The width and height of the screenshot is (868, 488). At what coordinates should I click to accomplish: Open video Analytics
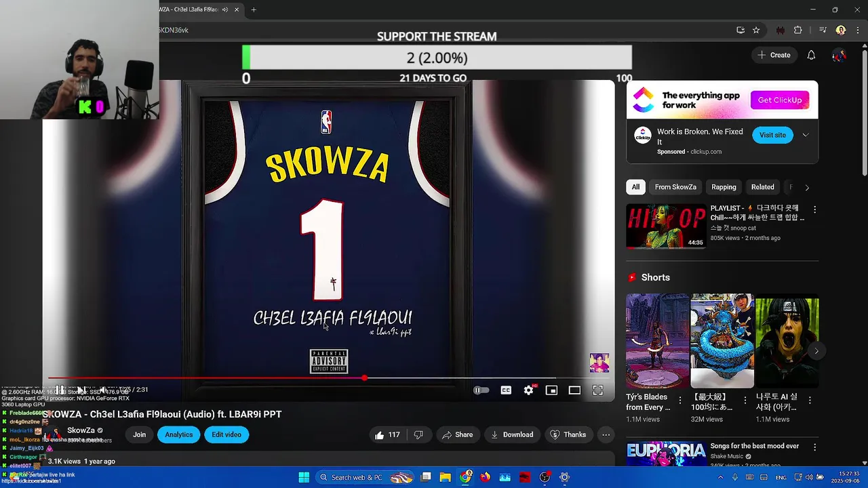click(179, 434)
